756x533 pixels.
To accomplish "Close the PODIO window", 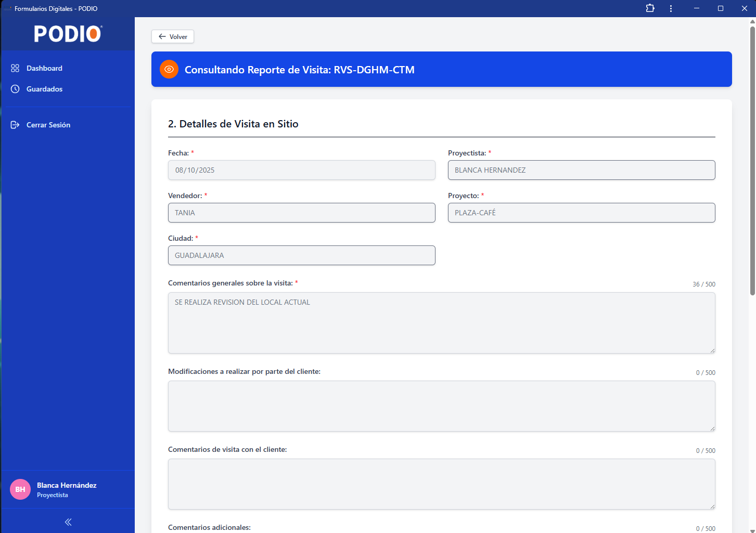I will point(744,8).
